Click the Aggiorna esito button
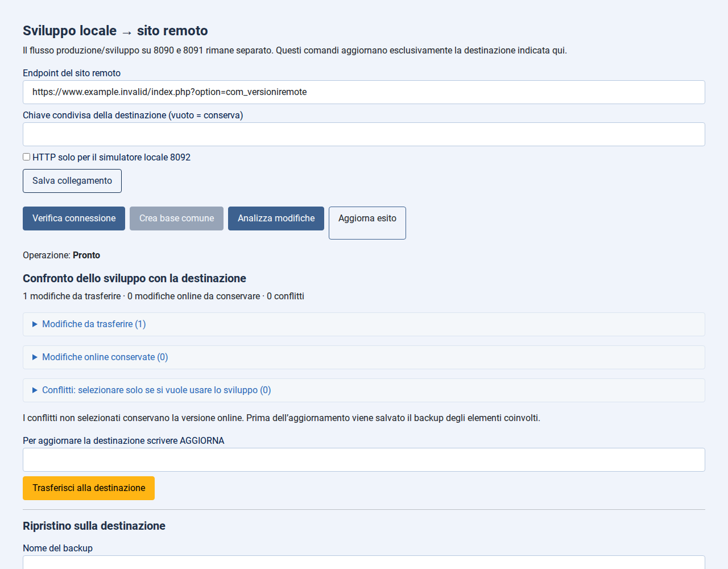728x569 pixels. (x=367, y=223)
